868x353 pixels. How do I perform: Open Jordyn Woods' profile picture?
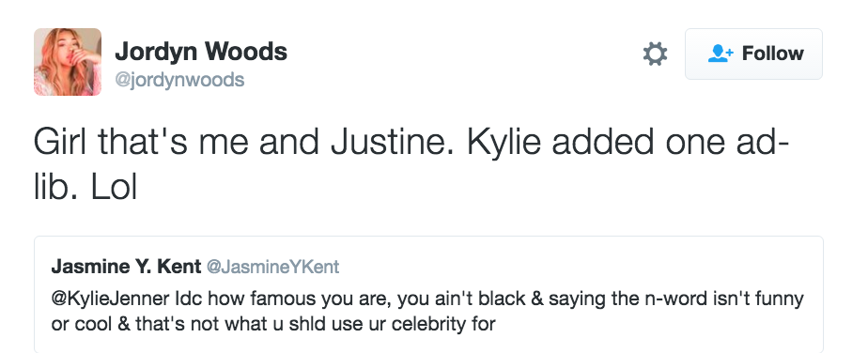(x=68, y=62)
